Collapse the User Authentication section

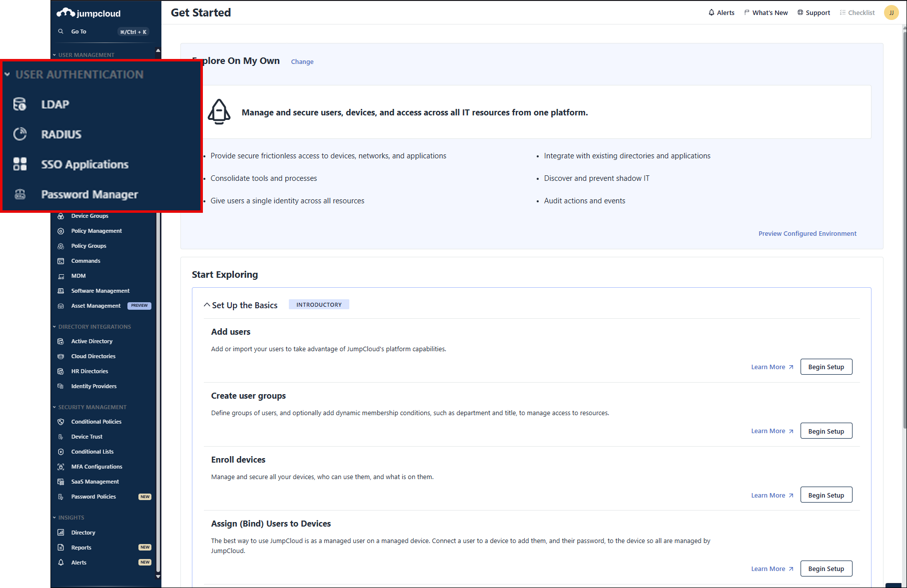point(7,74)
